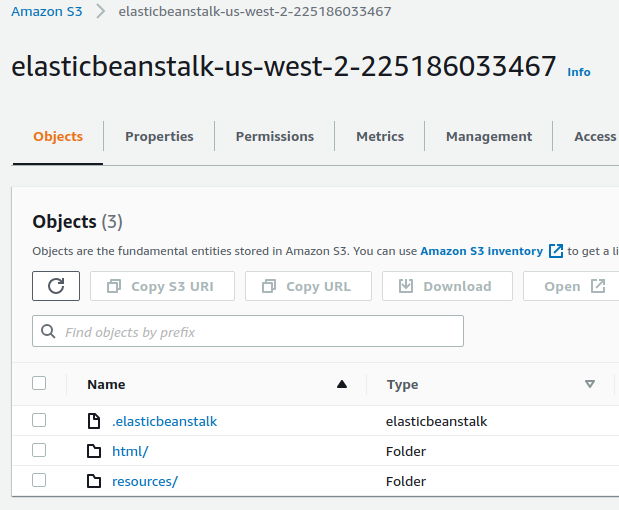
Task: Click the Download button
Action: pos(447,286)
